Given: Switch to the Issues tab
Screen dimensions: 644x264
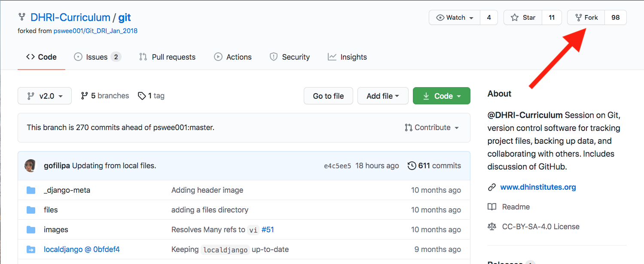Looking at the screenshot, I should (x=98, y=57).
